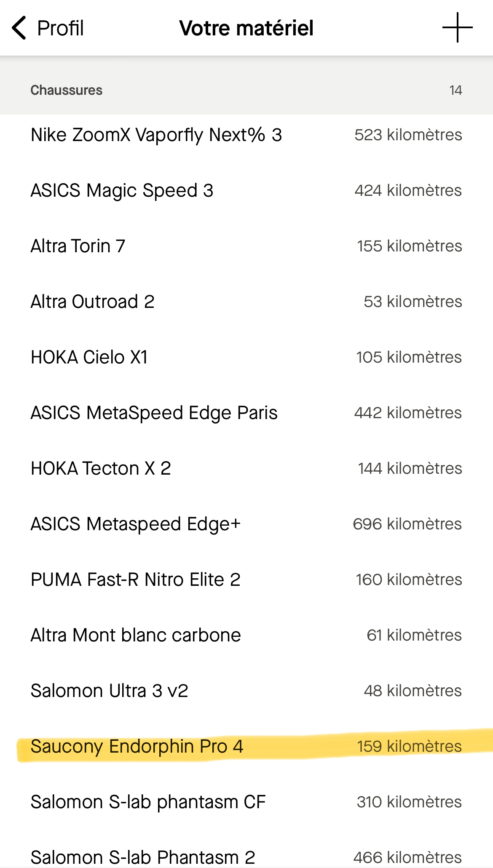Select ASICS Magic Speed 3 shoe

pyautogui.click(x=122, y=191)
